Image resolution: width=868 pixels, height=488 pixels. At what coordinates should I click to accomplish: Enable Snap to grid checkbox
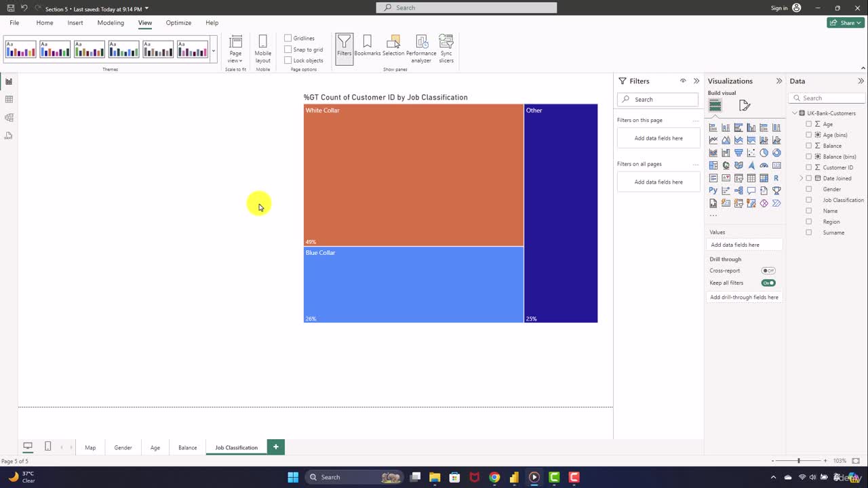tap(288, 49)
